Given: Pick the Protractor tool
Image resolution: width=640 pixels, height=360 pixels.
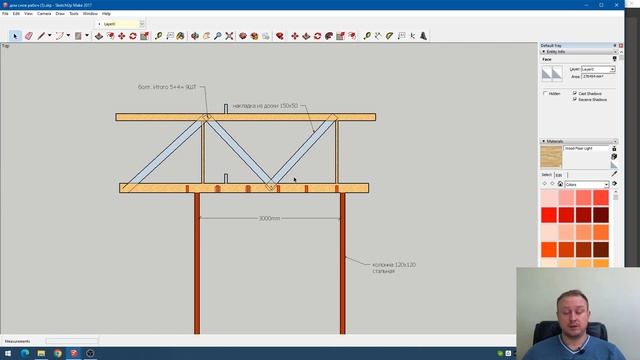Looking at the screenshot, I should click(390, 36).
